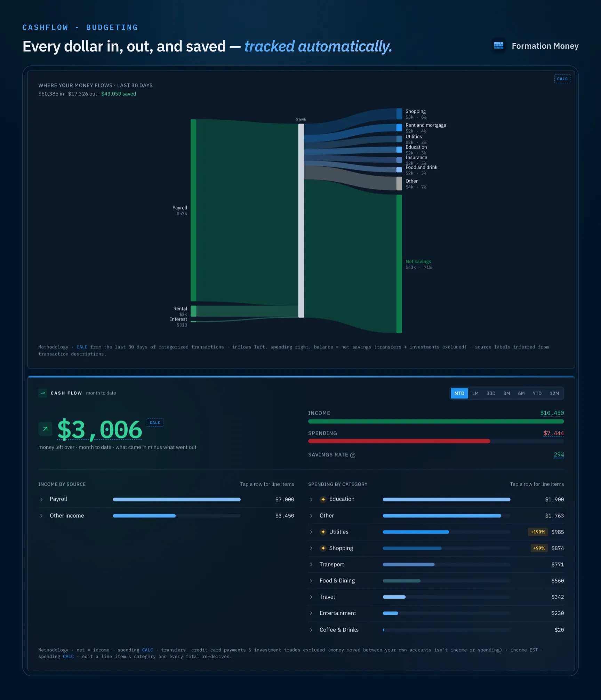Click the Payroll income bar
This screenshot has height=700, width=601.
click(x=177, y=500)
